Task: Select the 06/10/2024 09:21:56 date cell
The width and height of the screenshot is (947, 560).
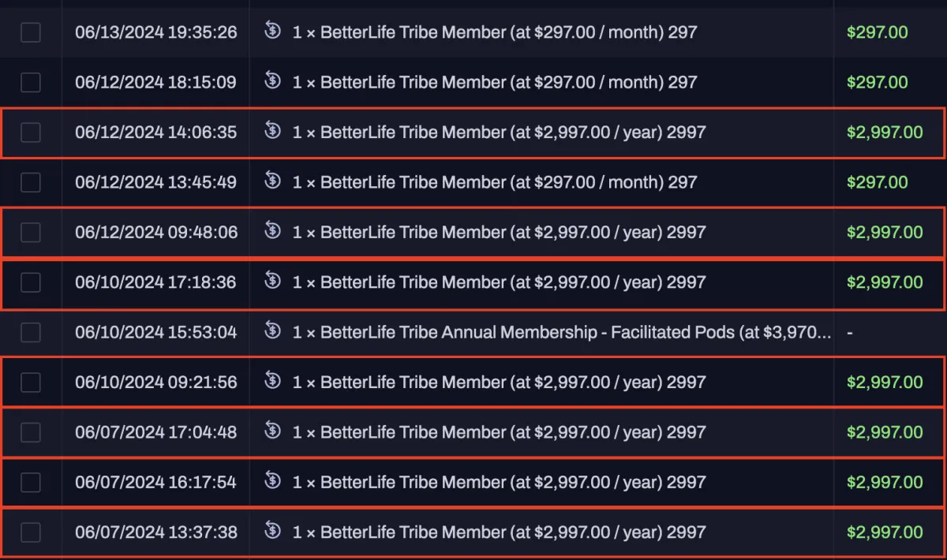Action: (156, 383)
